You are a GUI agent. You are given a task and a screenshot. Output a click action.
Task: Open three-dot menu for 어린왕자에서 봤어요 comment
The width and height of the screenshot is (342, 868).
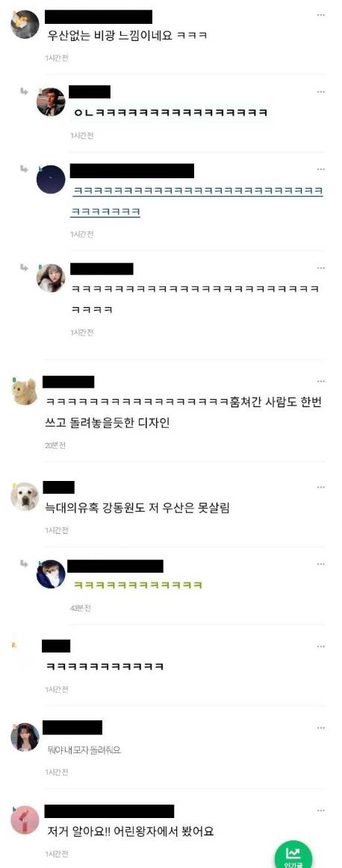[321, 811]
